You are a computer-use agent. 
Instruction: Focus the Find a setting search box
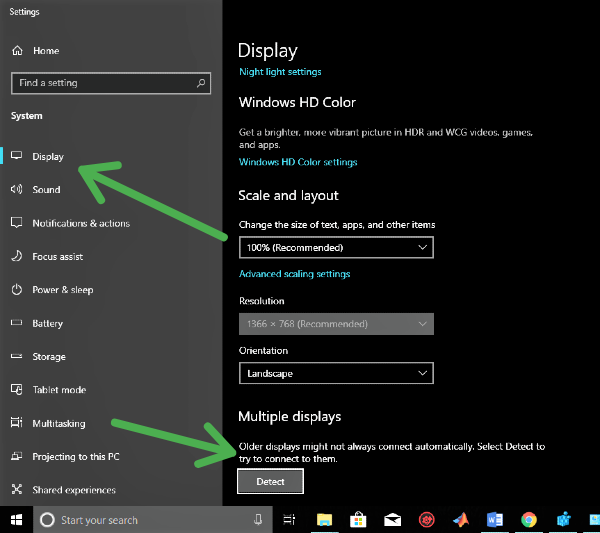pos(111,83)
